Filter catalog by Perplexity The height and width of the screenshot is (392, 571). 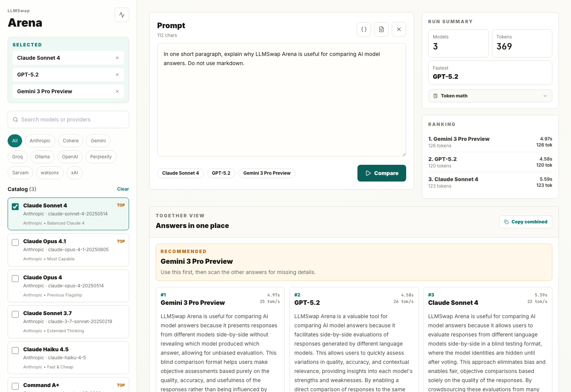(101, 157)
